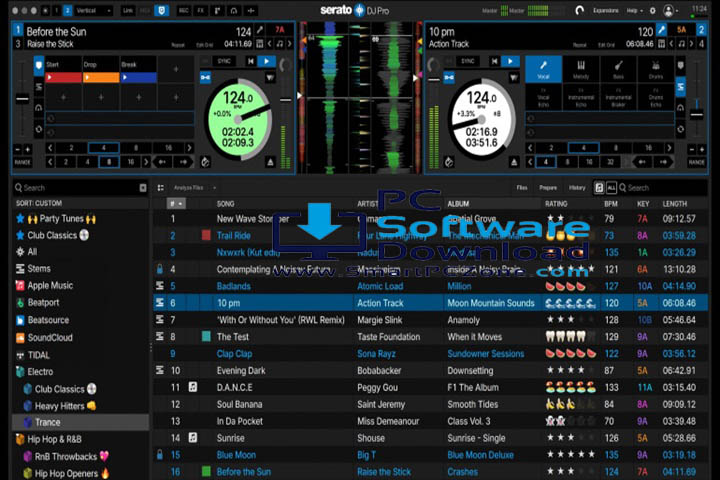Click the microphone icon on deck 1
The width and height of the screenshot is (720, 480).
tap(260, 30)
